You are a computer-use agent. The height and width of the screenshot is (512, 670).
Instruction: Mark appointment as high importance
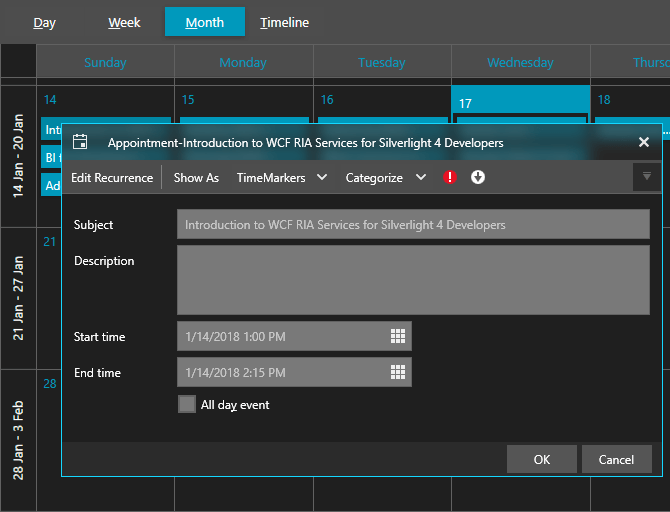point(450,177)
